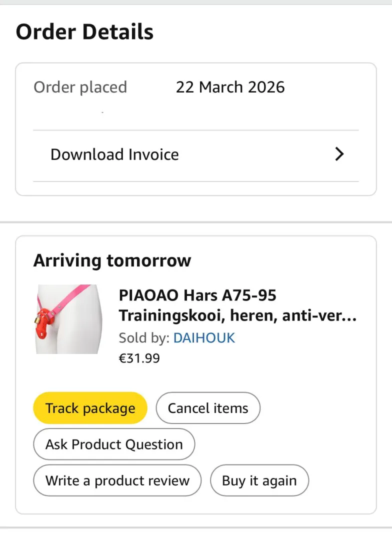Open the product thumbnail image
This screenshot has height=540, width=392.
click(69, 319)
